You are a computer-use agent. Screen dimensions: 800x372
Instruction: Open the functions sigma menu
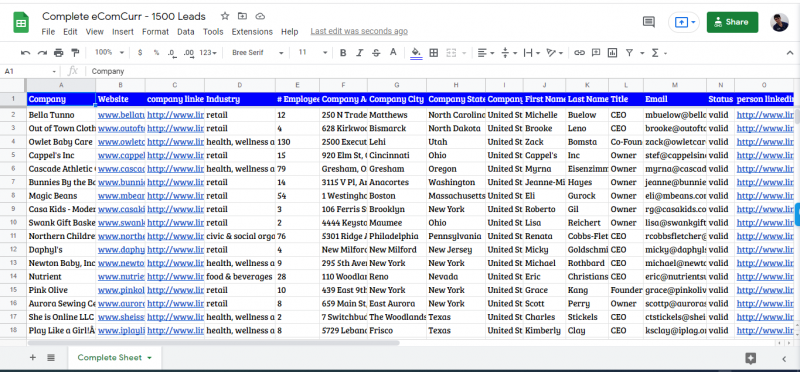pyautogui.click(x=658, y=53)
